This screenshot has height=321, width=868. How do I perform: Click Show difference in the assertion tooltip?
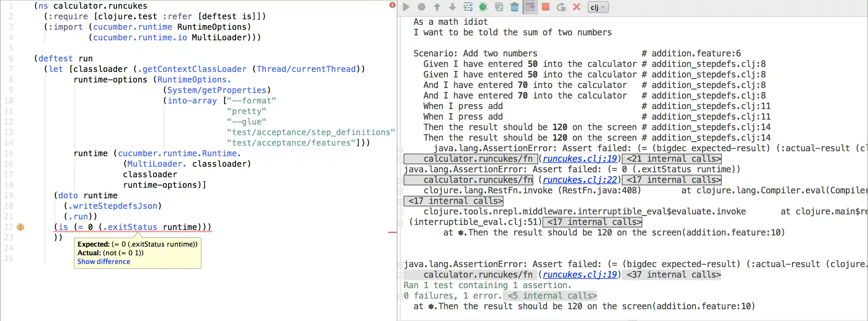tap(103, 262)
